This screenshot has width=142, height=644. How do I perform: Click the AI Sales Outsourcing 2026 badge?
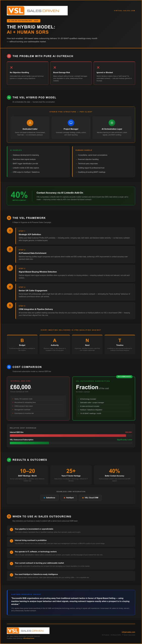23,21
